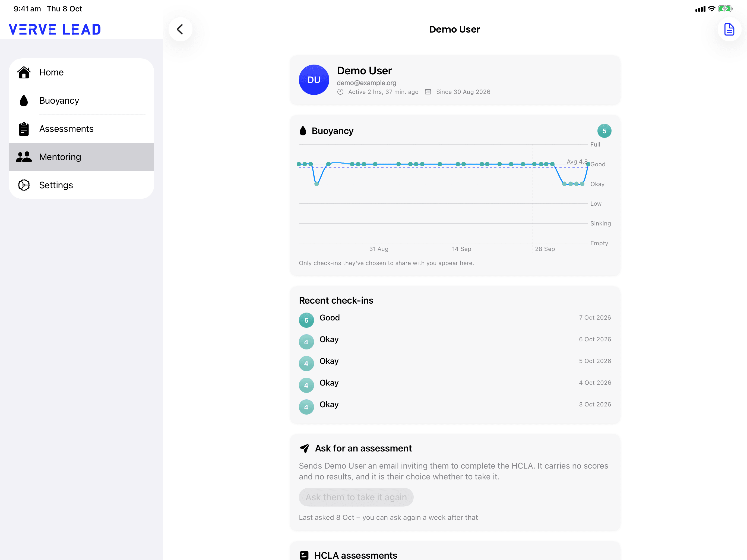747x560 pixels.
Task: Click the Good check-in label for 7 Oct
Action: 330,318
